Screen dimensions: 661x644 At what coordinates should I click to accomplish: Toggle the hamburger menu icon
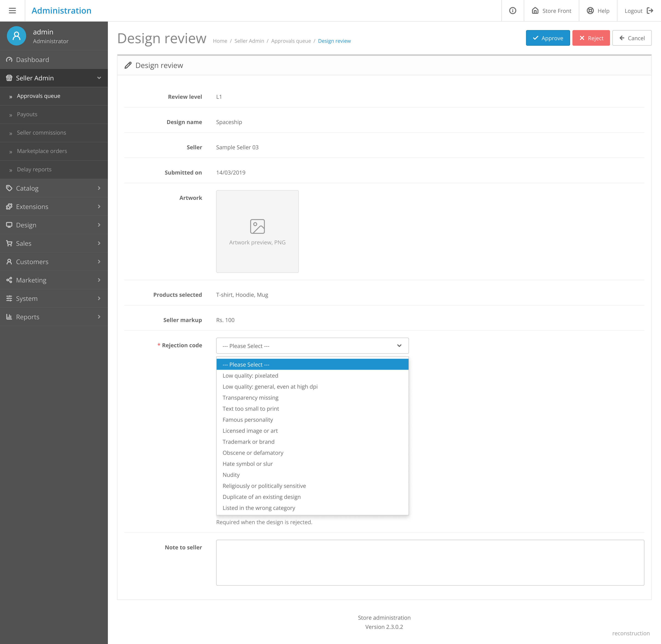12,11
